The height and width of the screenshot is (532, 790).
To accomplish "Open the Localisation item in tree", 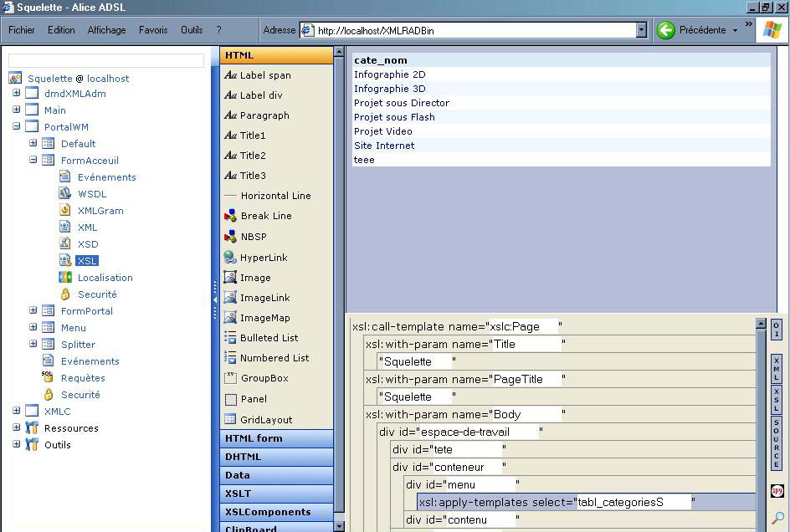I will pos(105,278).
